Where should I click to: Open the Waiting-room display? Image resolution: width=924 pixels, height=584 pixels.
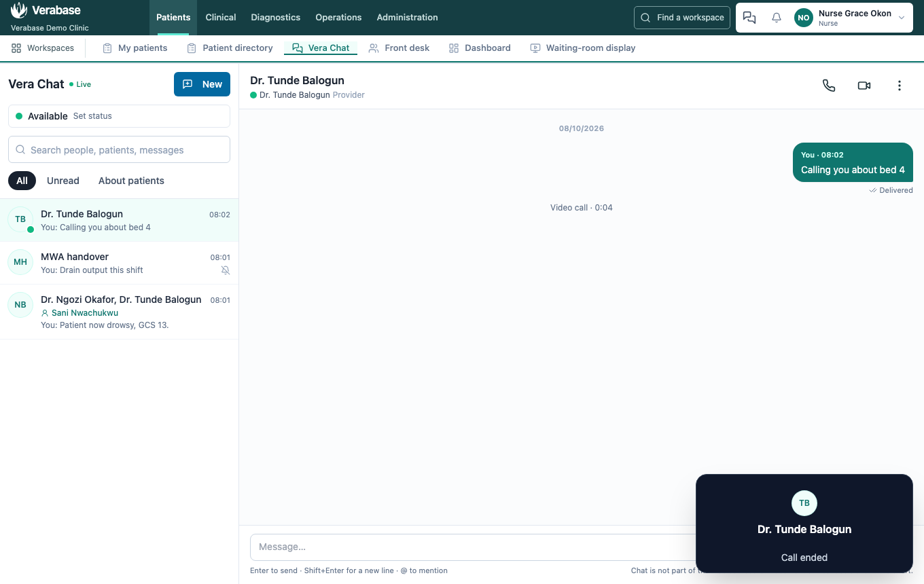(x=583, y=48)
